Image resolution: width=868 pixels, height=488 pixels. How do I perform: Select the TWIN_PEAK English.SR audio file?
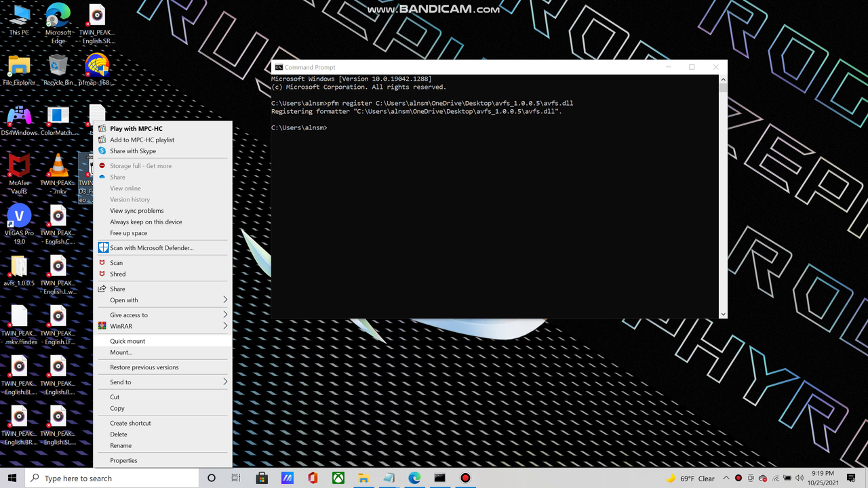point(97,24)
